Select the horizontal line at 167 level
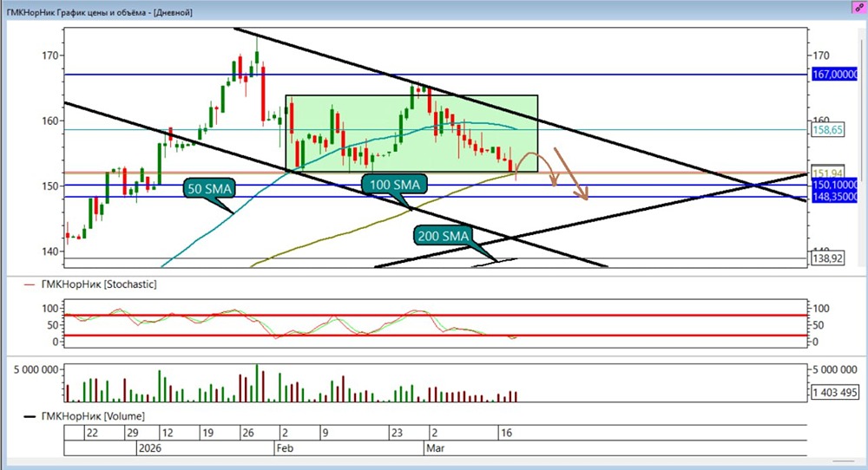 (435, 74)
